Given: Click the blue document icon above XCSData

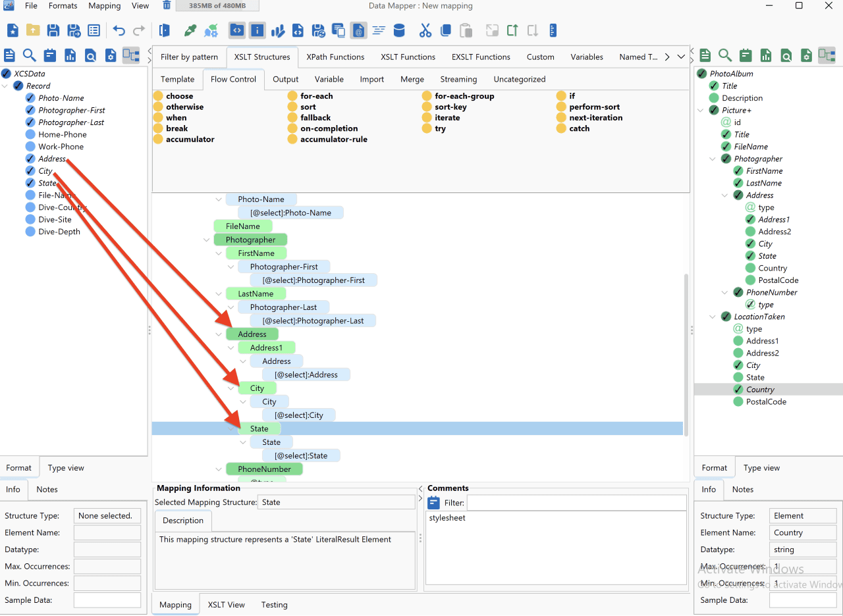Looking at the screenshot, I should (x=9, y=55).
